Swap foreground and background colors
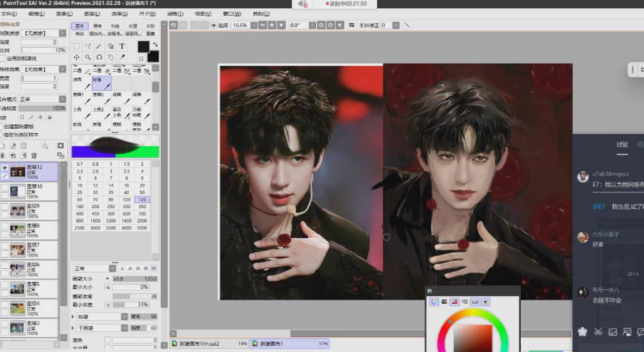The width and height of the screenshot is (644, 352). (x=155, y=44)
